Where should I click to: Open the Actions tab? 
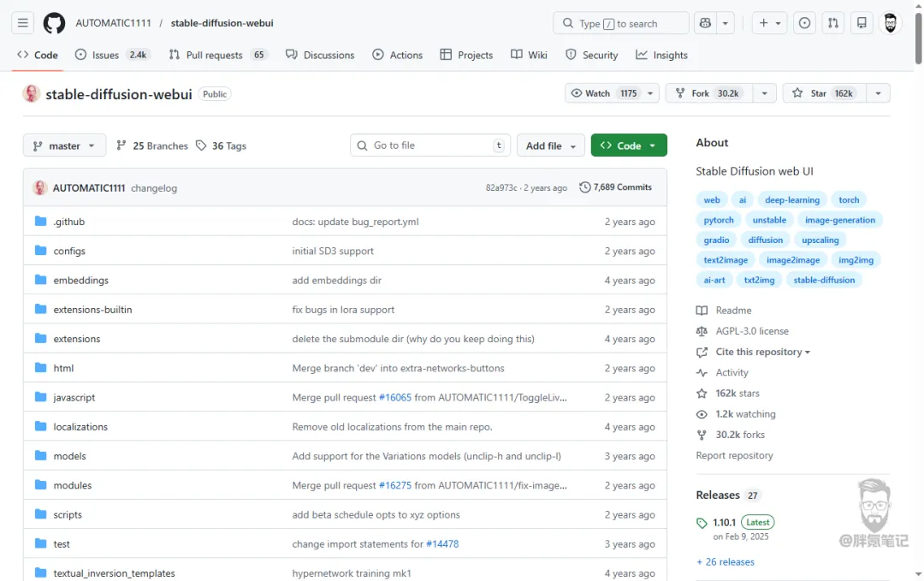(x=398, y=55)
